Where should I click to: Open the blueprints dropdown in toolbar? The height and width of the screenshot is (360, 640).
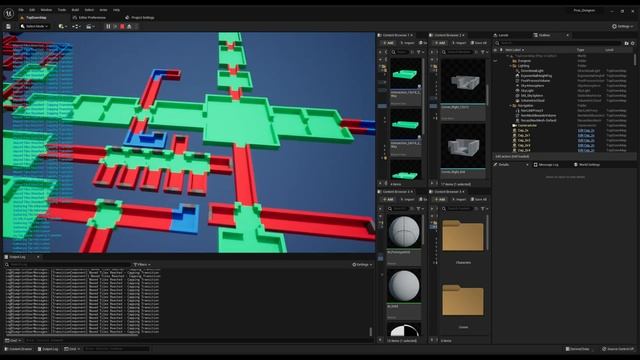pyautogui.click(x=76, y=27)
